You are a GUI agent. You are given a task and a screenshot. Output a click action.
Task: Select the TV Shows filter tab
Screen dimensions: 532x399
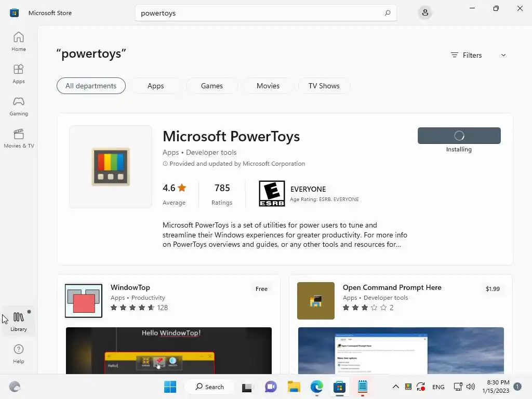pyautogui.click(x=324, y=86)
